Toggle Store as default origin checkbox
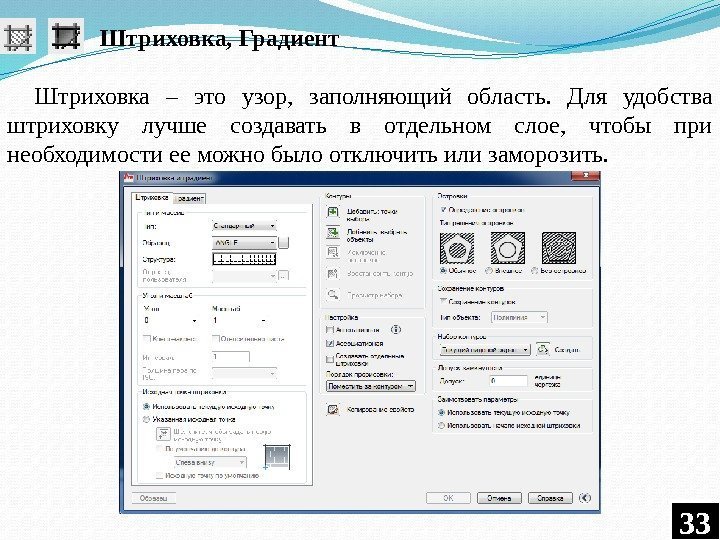The image size is (720, 540). click(x=160, y=476)
